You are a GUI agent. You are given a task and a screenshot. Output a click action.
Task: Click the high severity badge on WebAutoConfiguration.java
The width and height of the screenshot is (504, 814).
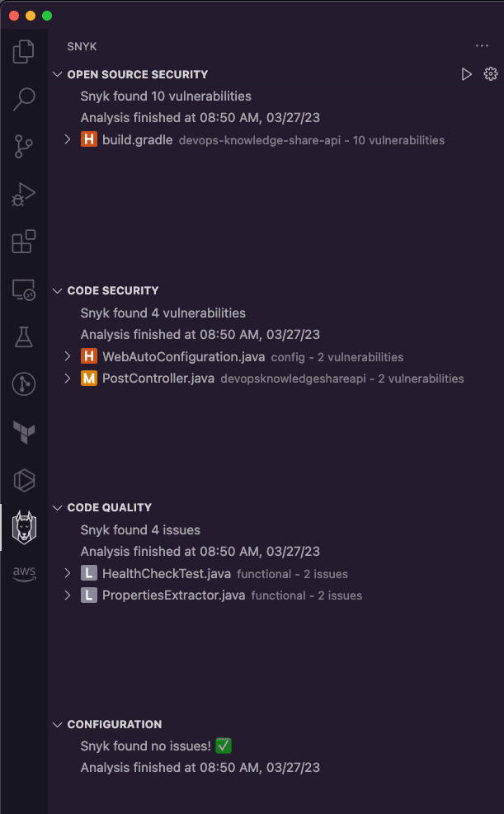88,356
